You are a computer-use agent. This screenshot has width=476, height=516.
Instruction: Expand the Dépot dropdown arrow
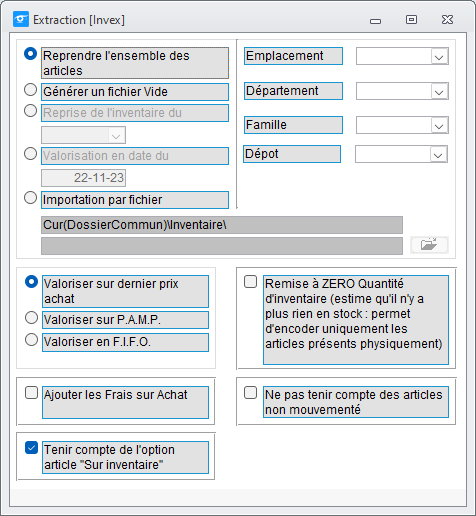point(438,154)
